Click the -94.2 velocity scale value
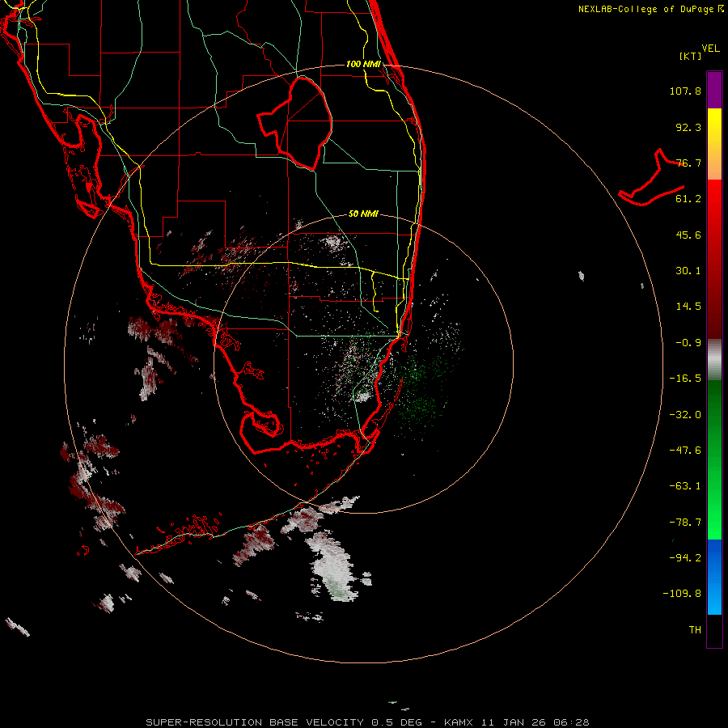Screen dimensions: 728x728 685,557
